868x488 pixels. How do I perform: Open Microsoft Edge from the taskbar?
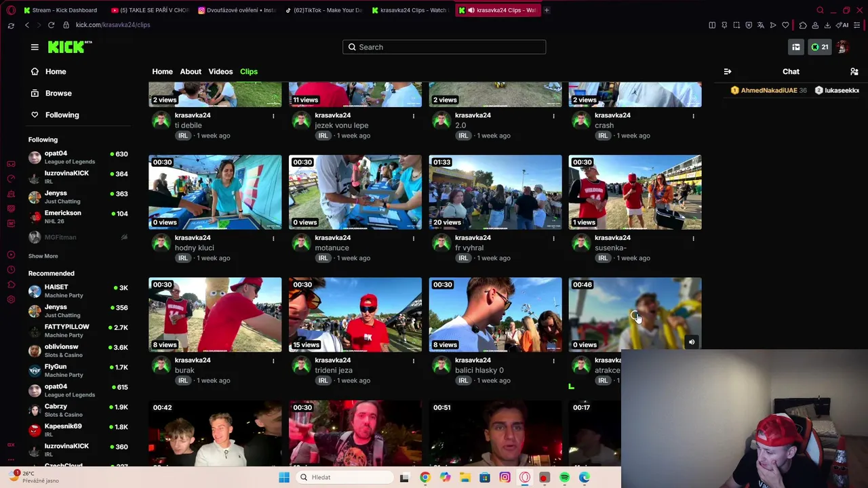(x=585, y=477)
